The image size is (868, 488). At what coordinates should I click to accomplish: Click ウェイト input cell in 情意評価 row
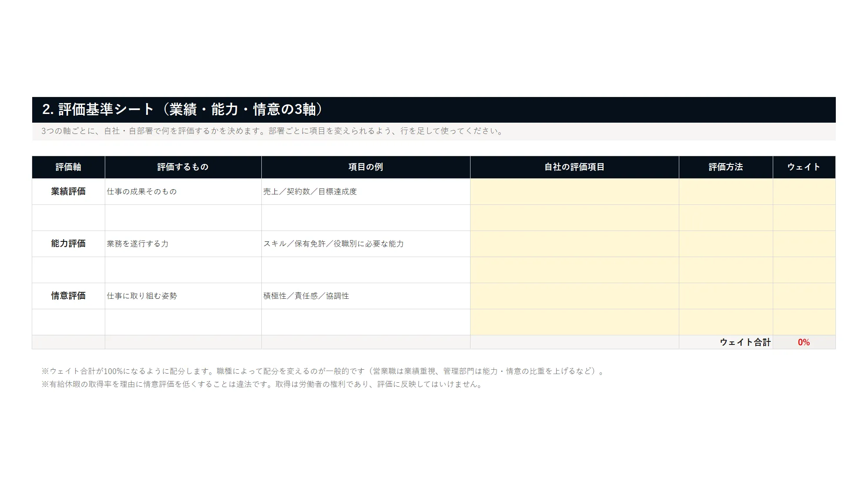[x=804, y=296]
